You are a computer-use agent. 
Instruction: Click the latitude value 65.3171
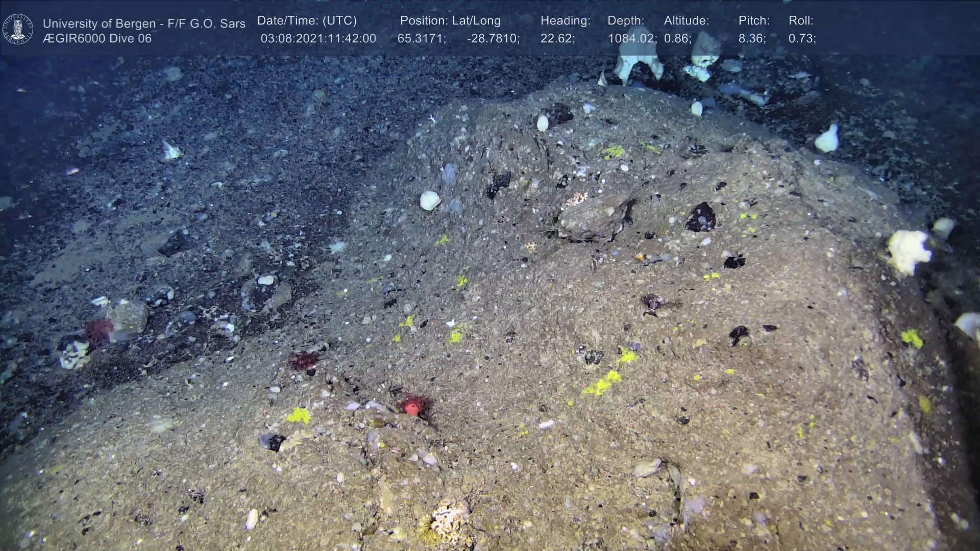click(x=421, y=39)
